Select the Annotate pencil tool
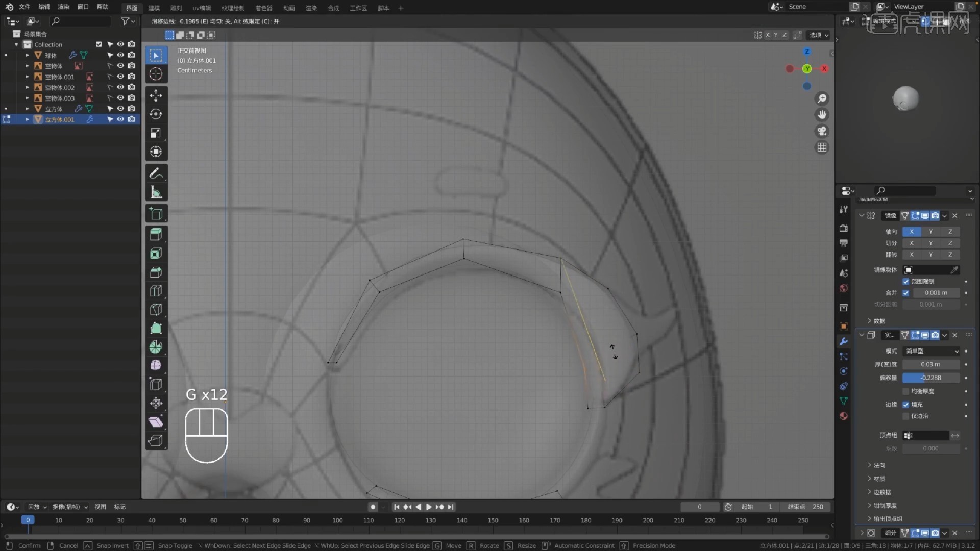Viewport: 980px width, 551px height. (156, 173)
